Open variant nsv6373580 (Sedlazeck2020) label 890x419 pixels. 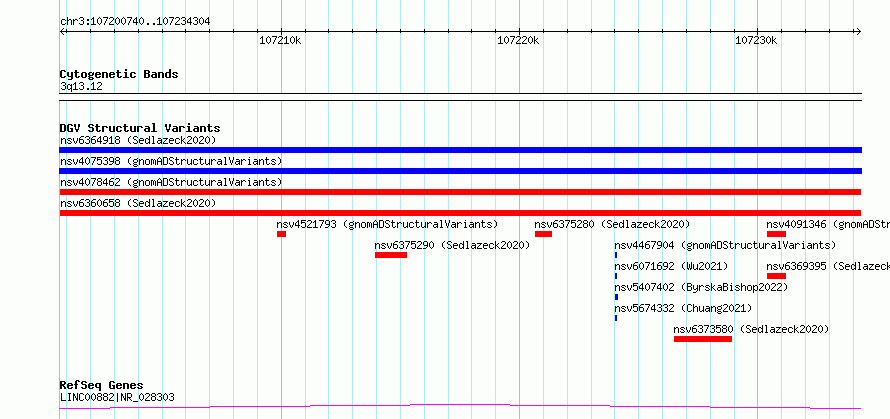point(752,329)
